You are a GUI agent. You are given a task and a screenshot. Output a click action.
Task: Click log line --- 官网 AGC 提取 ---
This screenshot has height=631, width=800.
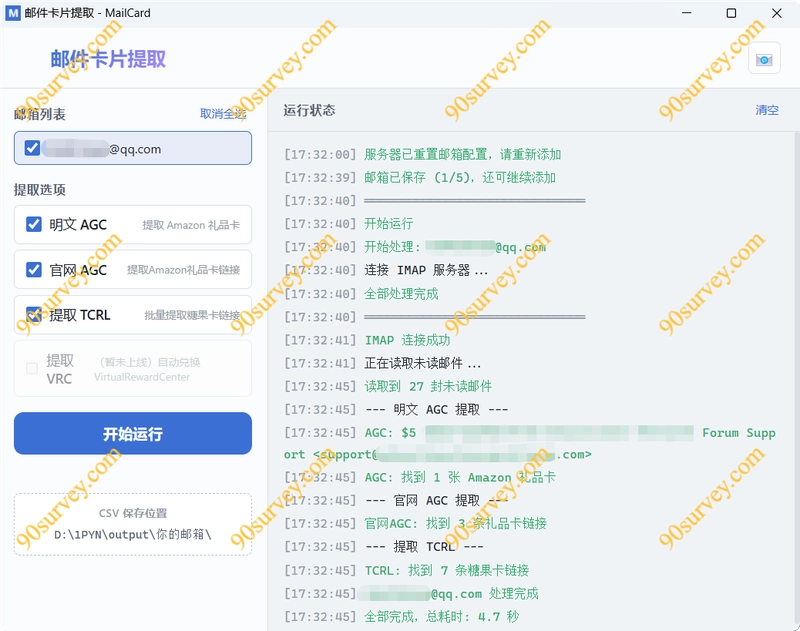point(437,500)
